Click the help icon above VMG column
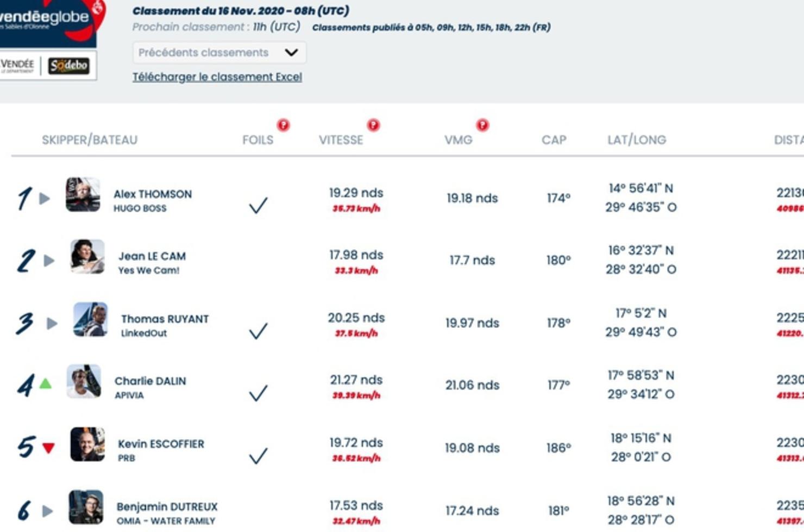Screen dimensions: 804x532 point(482,125)
